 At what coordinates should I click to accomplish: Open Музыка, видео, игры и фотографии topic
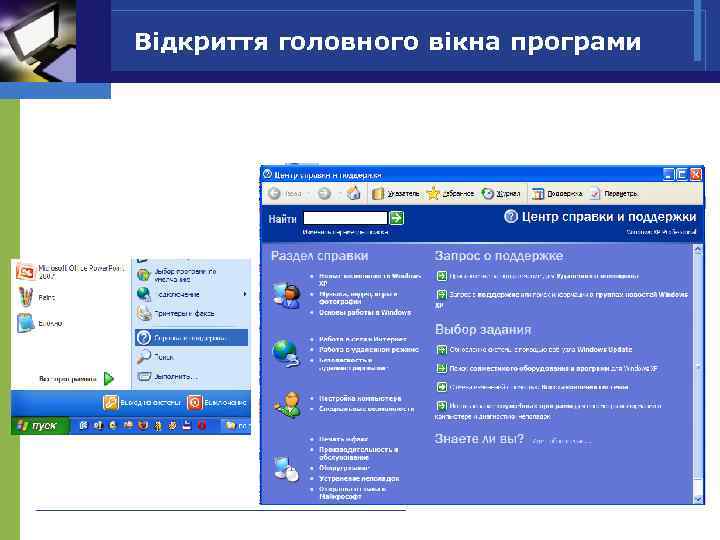pyautogui.click(x=359, y=298)
